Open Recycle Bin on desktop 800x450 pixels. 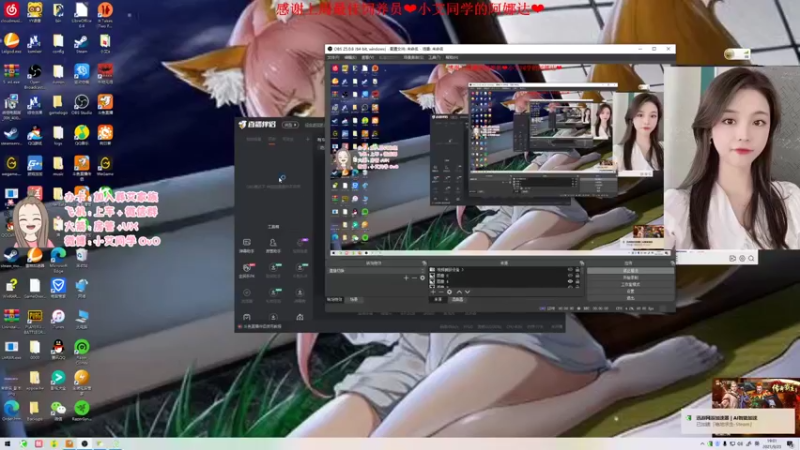[81, 257]
